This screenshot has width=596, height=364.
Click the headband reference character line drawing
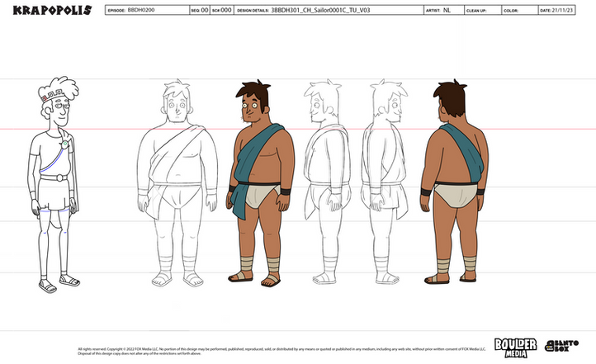coord(54,184)
